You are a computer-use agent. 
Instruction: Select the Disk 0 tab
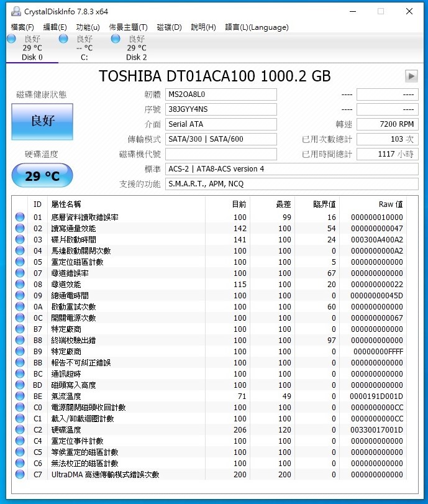pos(32,48)
